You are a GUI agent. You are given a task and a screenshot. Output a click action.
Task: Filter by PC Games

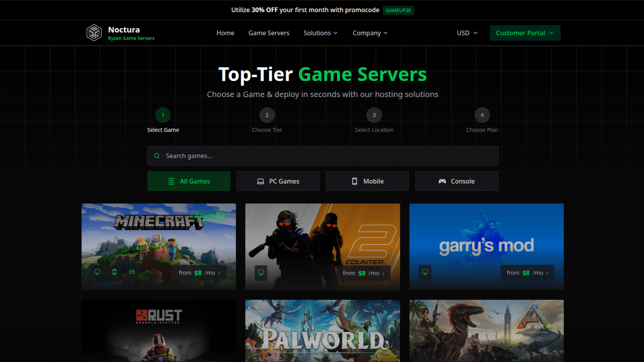(278, 181)
